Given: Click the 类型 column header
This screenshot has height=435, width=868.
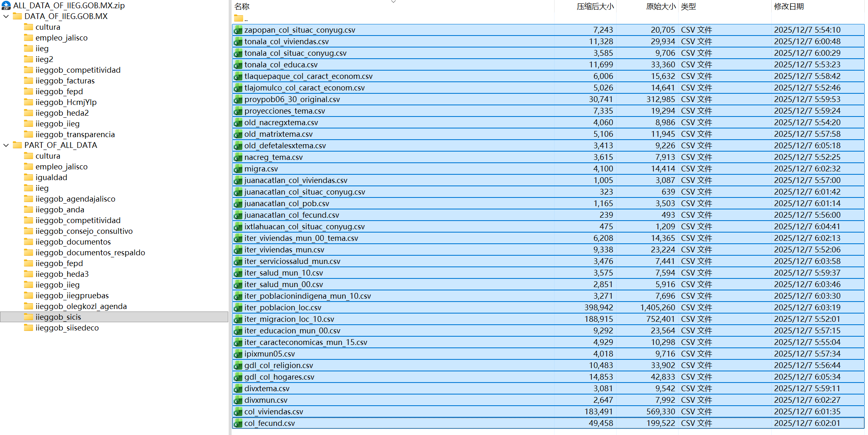Looking at the screenshot, I should [689, 7].
